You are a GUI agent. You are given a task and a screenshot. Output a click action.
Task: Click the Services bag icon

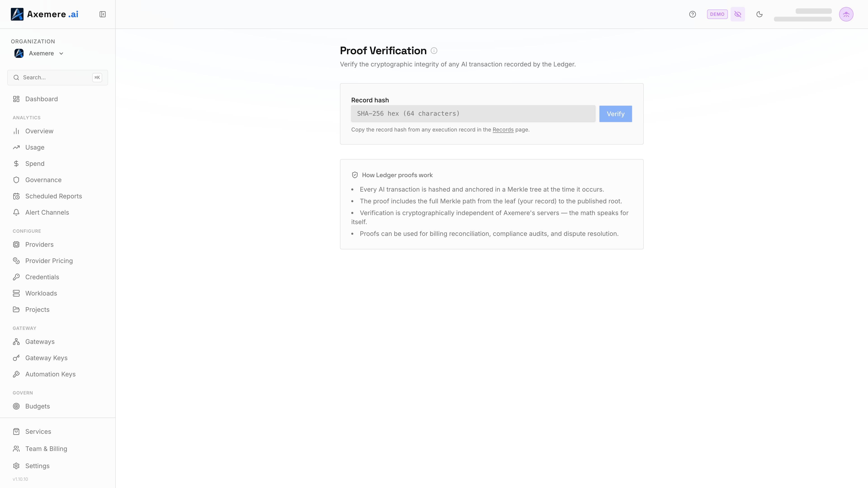pyautogui.click(x=16, y=432)
